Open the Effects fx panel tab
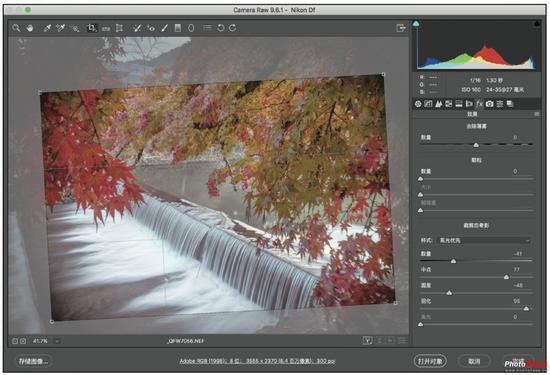 click(x=479, y=104)
